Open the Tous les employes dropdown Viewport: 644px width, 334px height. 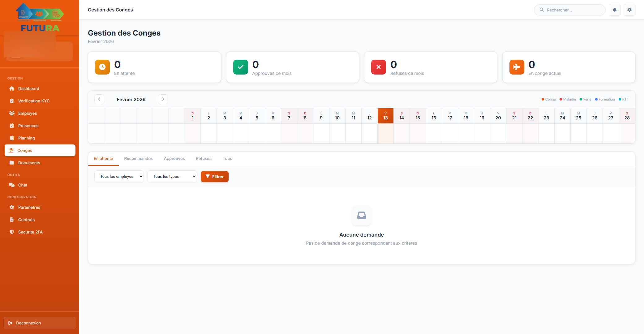tap(119, 177)
